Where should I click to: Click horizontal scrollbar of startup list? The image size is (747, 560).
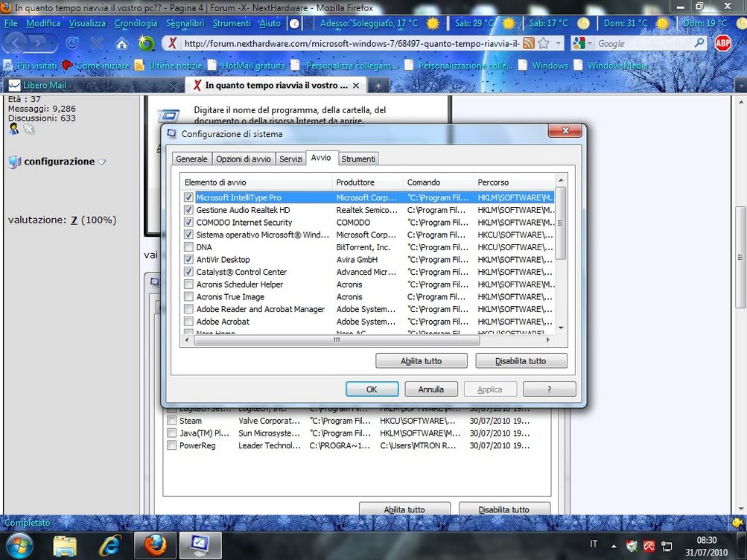[x=337, y=340]
